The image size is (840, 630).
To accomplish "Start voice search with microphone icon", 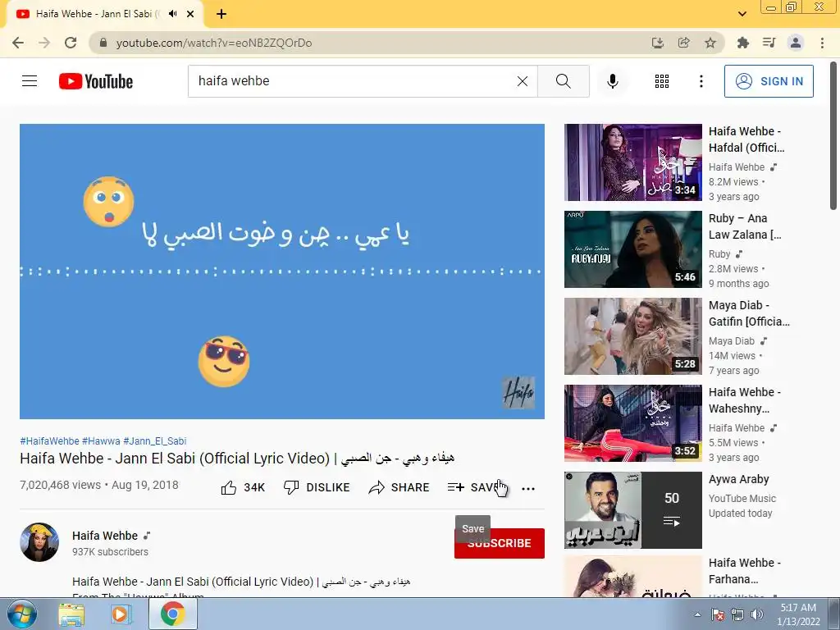I will click(612, 81).
